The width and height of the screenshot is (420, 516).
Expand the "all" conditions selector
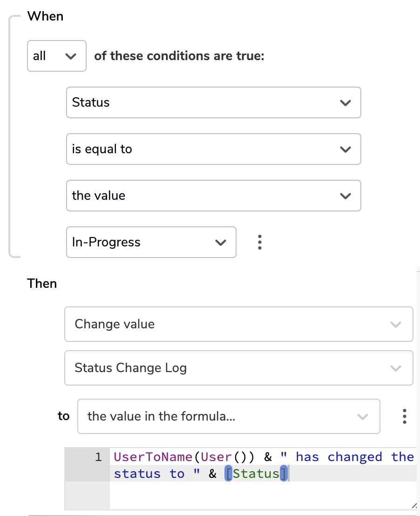[57, 56]
